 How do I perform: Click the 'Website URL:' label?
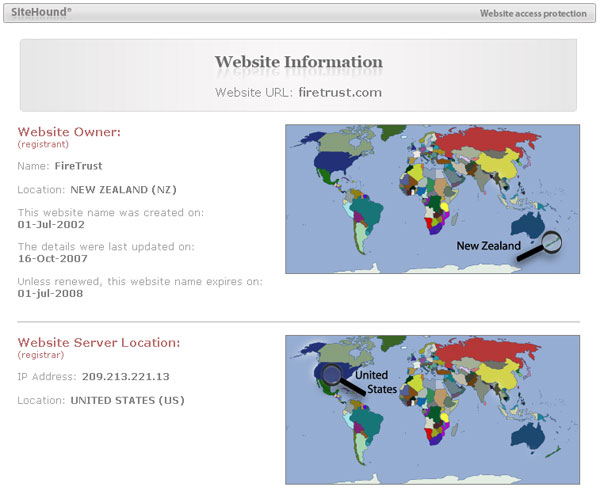(x=254, y=92)
